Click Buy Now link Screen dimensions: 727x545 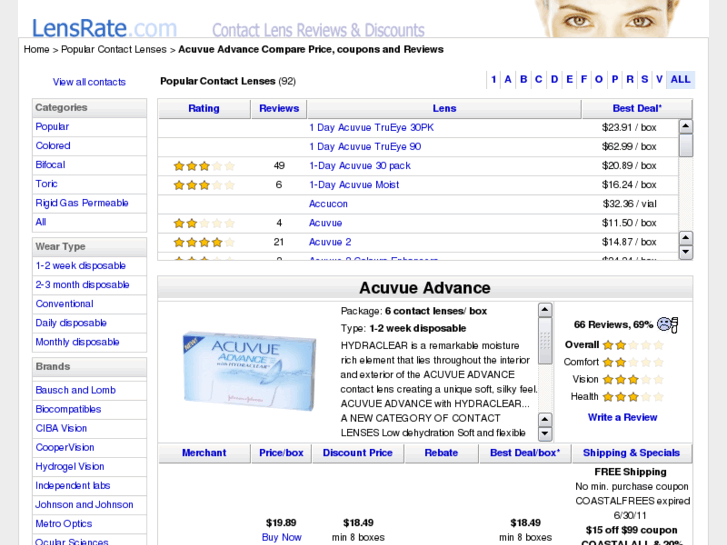(281, 537)
